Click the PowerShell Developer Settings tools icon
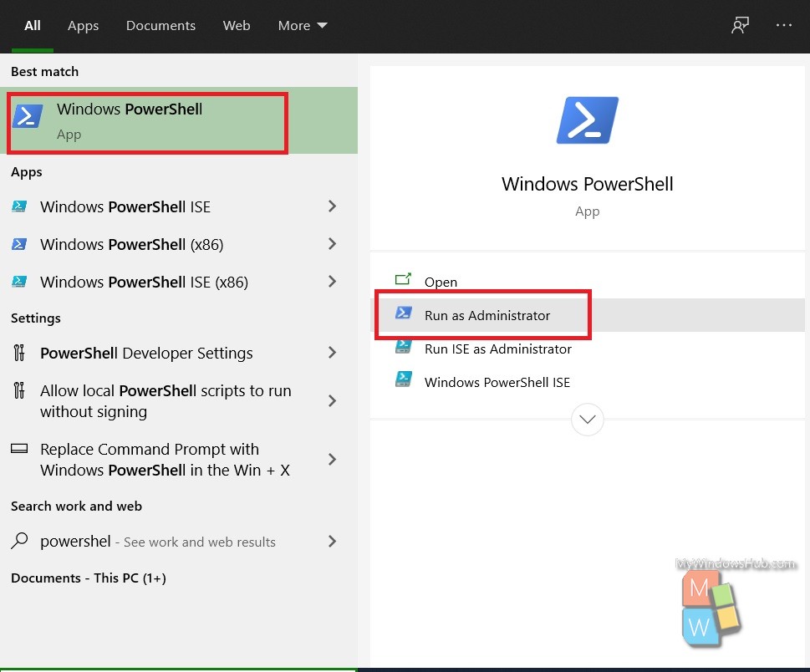 click(19, 353)
